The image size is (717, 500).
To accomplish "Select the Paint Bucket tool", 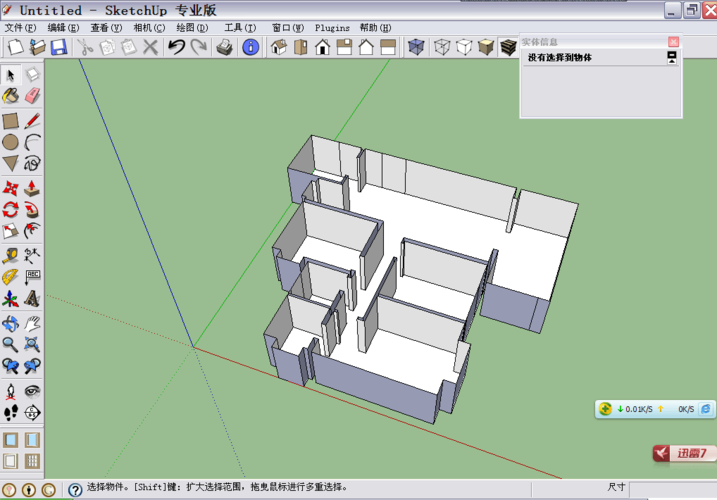I will (10, 96).
